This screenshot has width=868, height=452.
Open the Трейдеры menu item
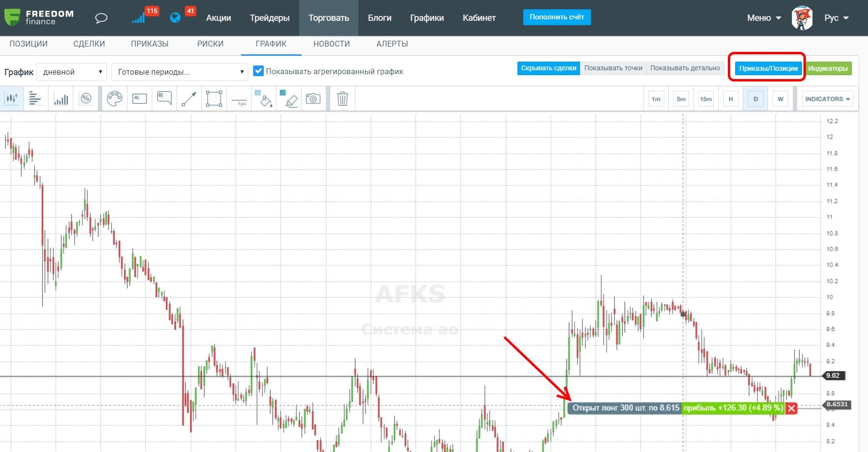[270, 18]
